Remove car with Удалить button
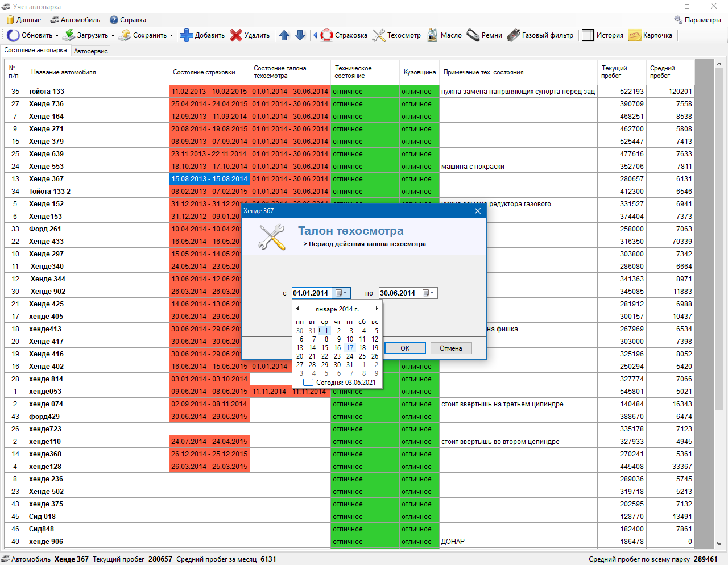This screenshot has height=565, width=728. 250,35
